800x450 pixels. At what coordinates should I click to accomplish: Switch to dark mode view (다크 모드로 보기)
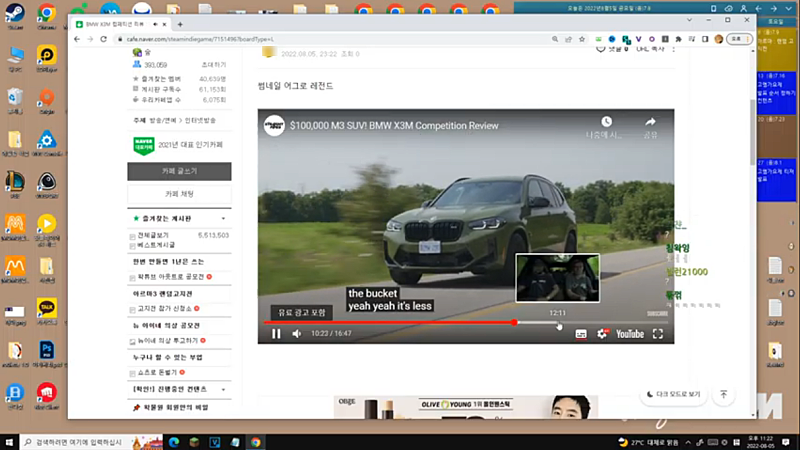pyautogui.click(x=674, y=394)
